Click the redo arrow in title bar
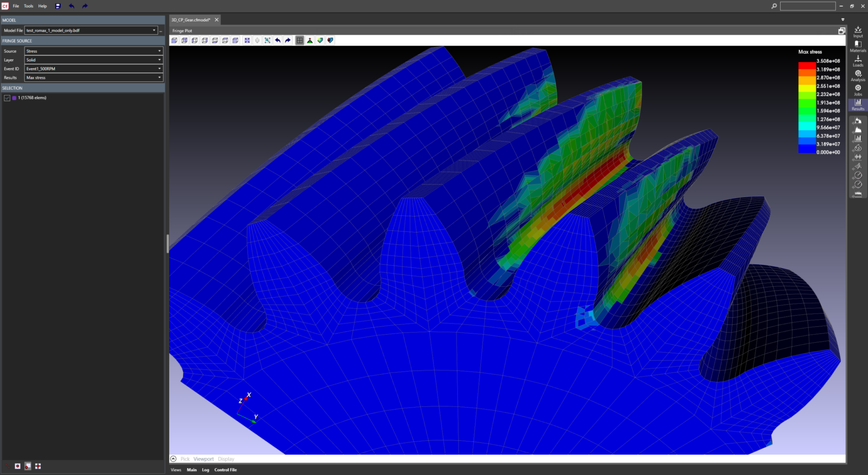868x475 pixels. coord(85,6)
